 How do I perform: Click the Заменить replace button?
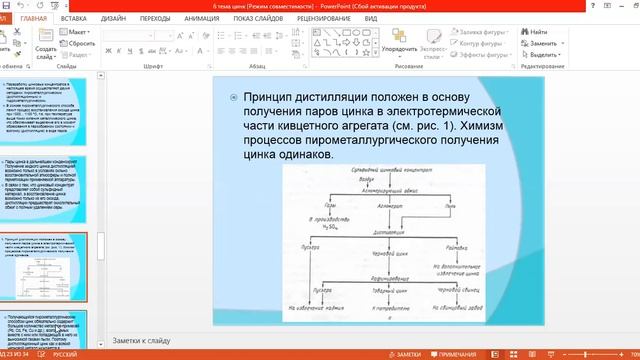tap(543, 43)
